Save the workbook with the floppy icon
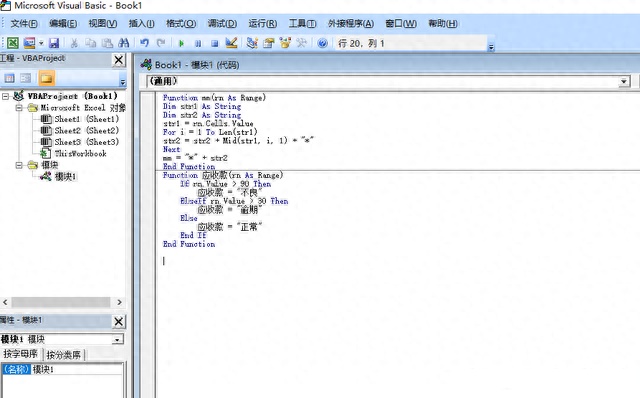This screenshot has height=398, width=640. click(x=53, y=43)
